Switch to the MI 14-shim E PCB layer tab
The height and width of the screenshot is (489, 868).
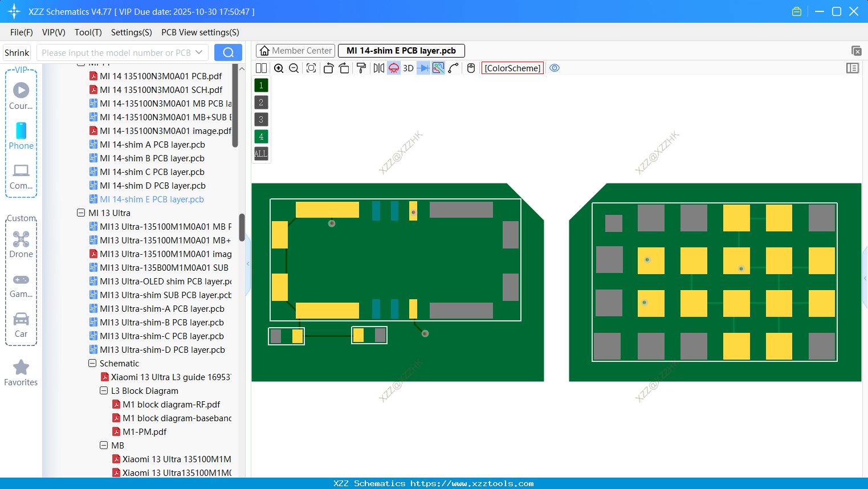click(x=401, y=51)
